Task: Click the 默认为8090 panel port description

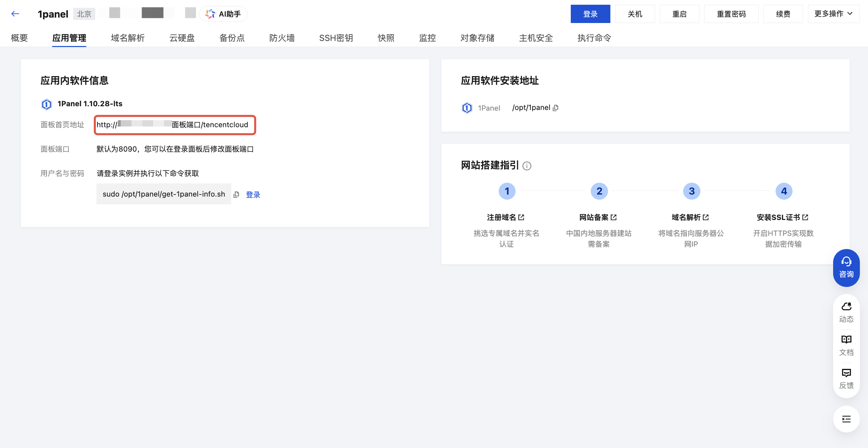Action: click(175, 149)
